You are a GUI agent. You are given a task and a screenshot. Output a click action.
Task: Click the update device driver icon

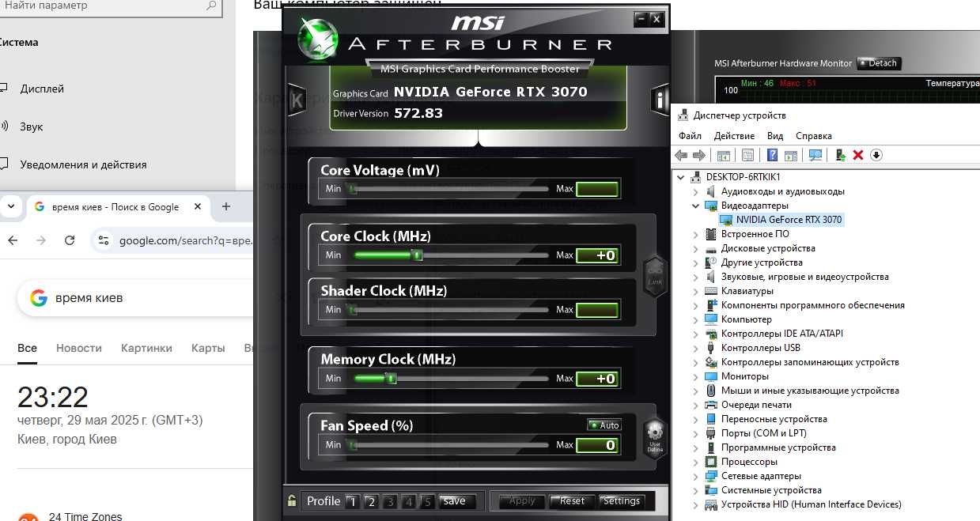pyautogui.click(x=841, y=155)
